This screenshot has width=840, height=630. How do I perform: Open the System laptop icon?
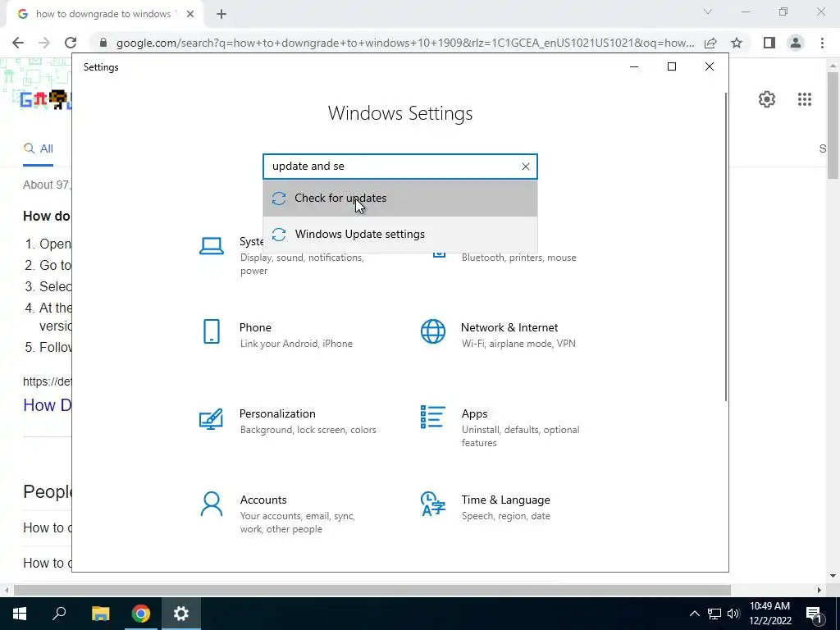tap(212, 246)
